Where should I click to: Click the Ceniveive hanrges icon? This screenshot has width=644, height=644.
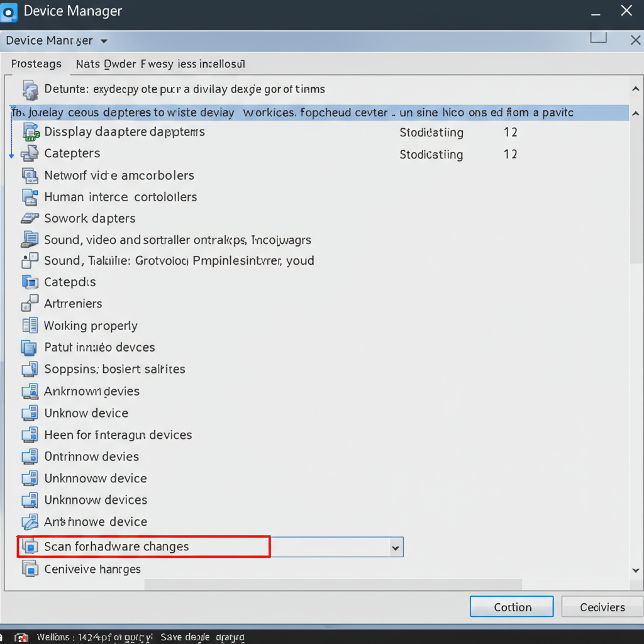point(30,569)
